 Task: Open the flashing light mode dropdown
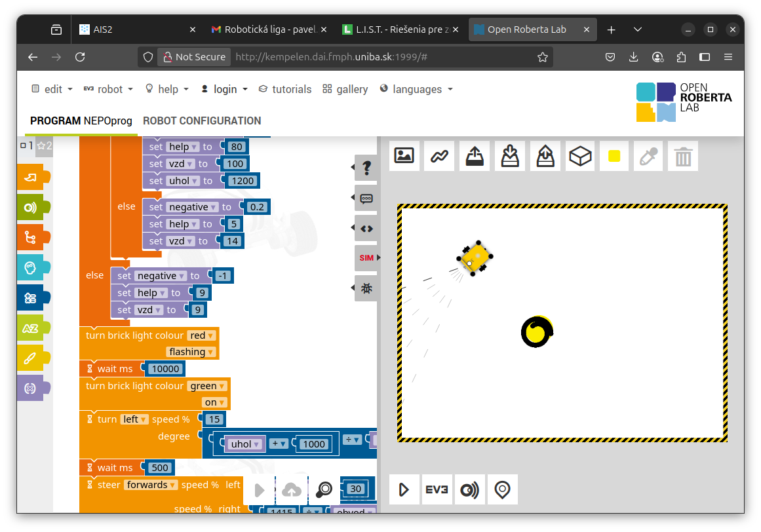(x=191, y=352)
